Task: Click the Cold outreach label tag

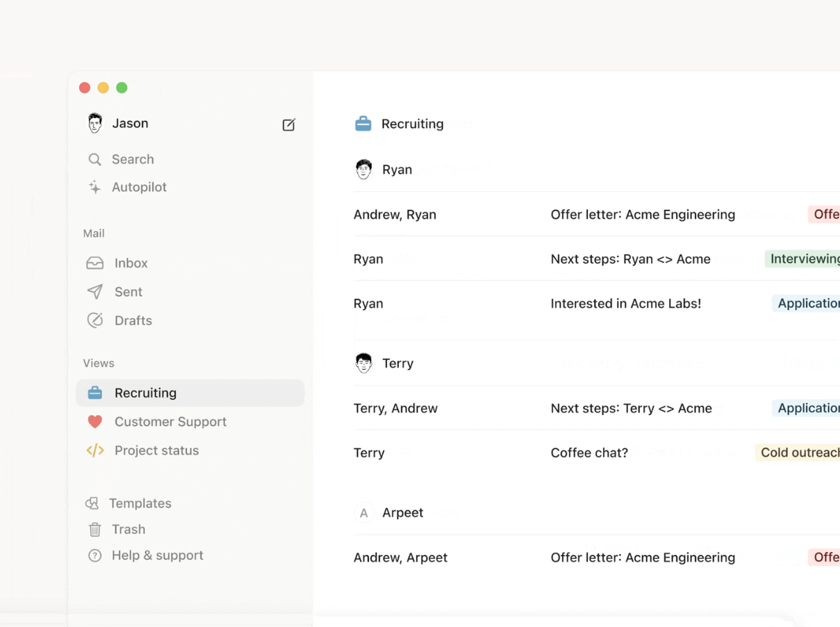Action: point(798,453)
